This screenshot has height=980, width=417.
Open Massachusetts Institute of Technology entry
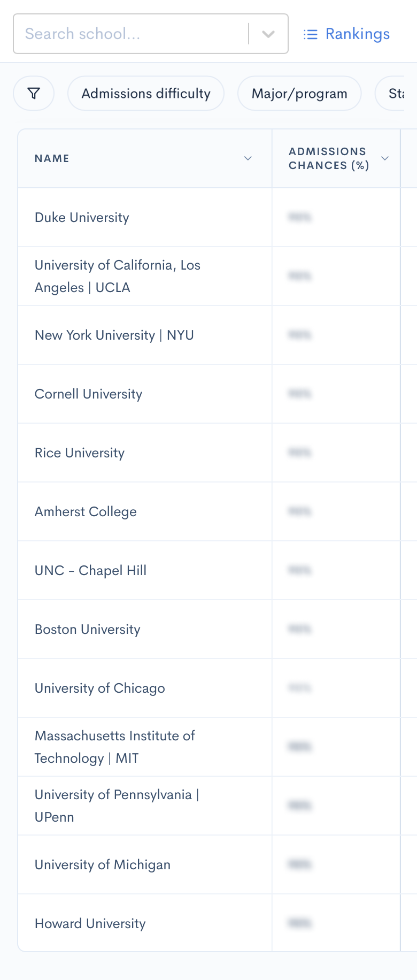click(115, 747)
